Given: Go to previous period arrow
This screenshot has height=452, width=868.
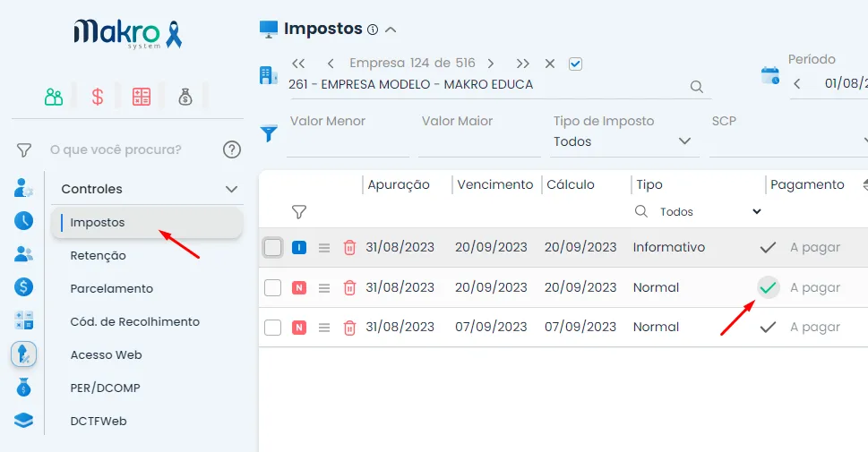Looking at the screenshot, I should coord(797,84).
